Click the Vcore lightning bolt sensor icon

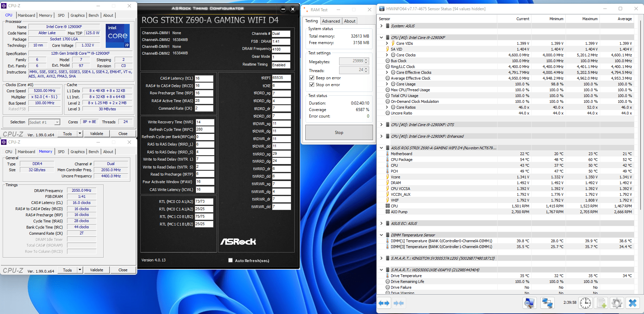click(x=388, y=177)
